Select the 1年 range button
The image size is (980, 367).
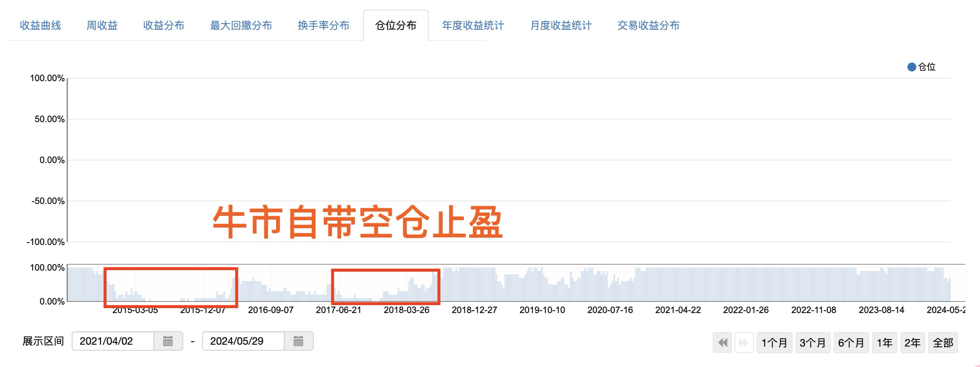pos(884,343)
